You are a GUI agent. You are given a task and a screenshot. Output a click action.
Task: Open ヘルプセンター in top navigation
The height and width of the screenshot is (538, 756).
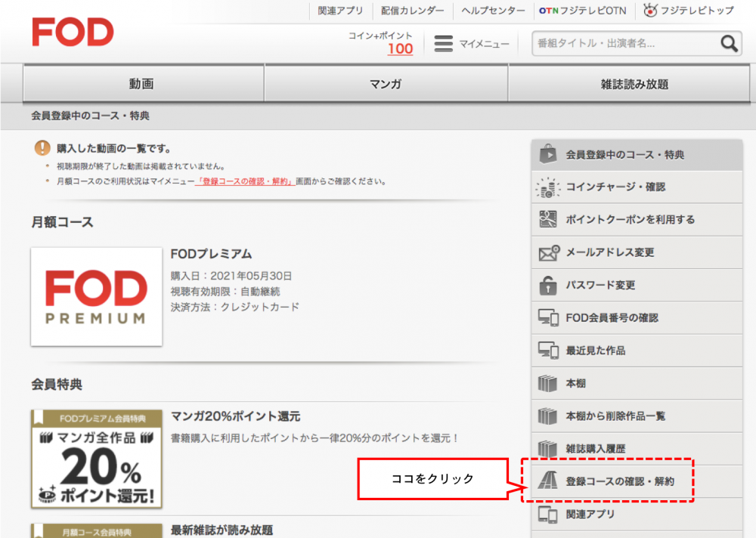coord(493,11)
